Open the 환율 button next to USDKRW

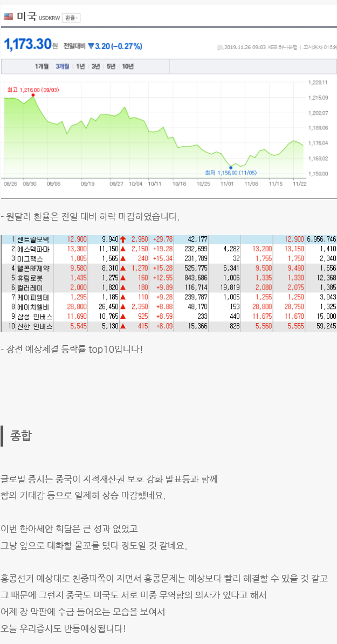[x=71, y=18]
